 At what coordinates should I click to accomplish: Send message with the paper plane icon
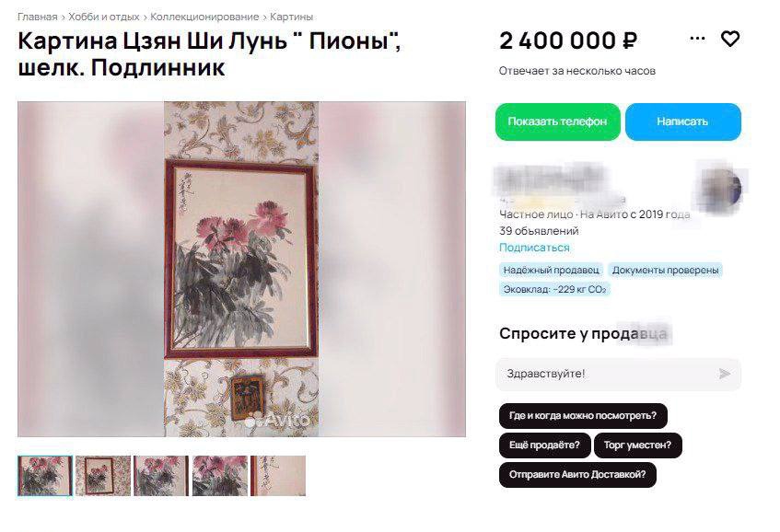pyautogui.click(x=724, y=374)
